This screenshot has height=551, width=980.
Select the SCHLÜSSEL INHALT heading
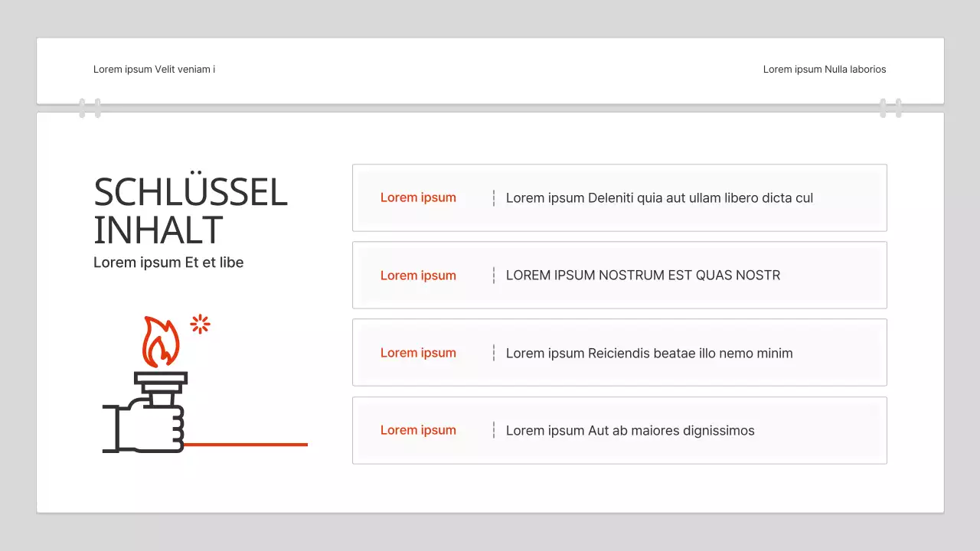190,211
